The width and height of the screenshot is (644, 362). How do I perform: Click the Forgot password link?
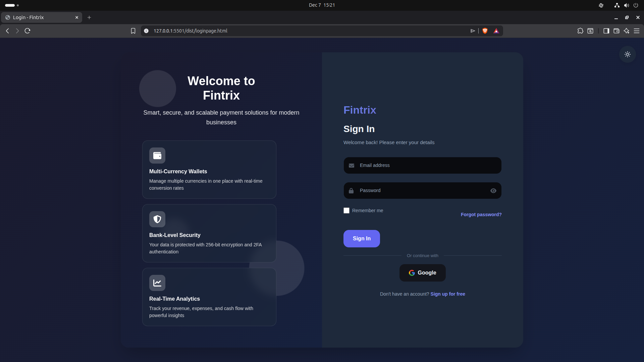481,215
